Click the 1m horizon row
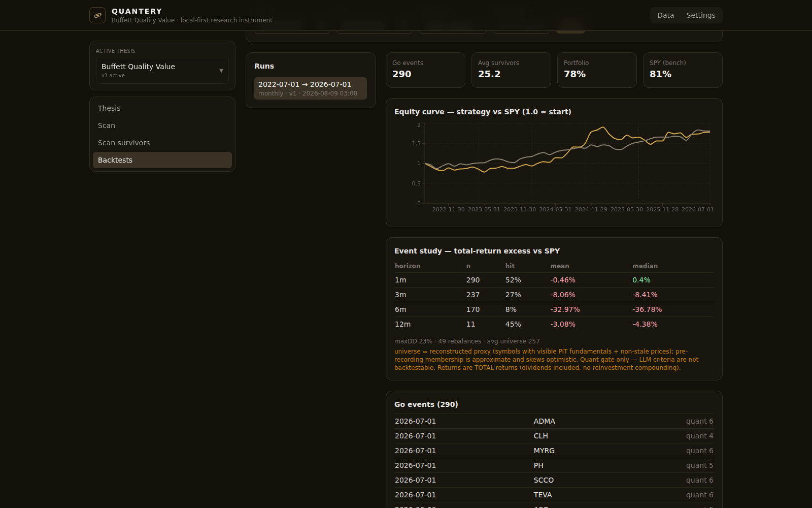The width and height of the screenshot is (812, 508). click(554, 280)
